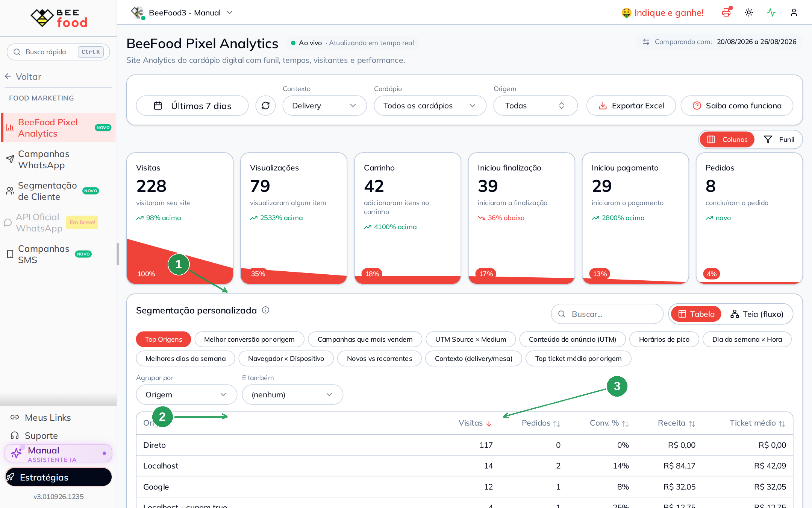812x508 pixels.
Task: Select Campanhas que mais vendem chip
Action: (x=365, y=339)
